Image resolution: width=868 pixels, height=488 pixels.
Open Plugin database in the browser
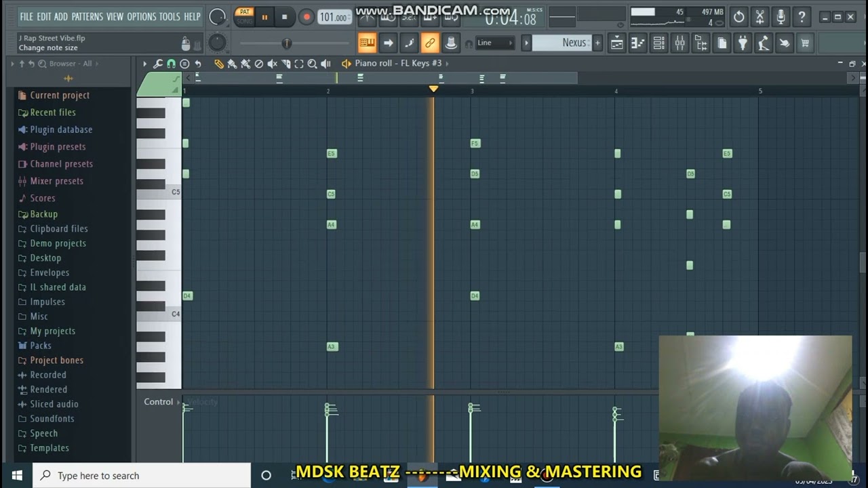pyautogui.click(x=61, y=129)
